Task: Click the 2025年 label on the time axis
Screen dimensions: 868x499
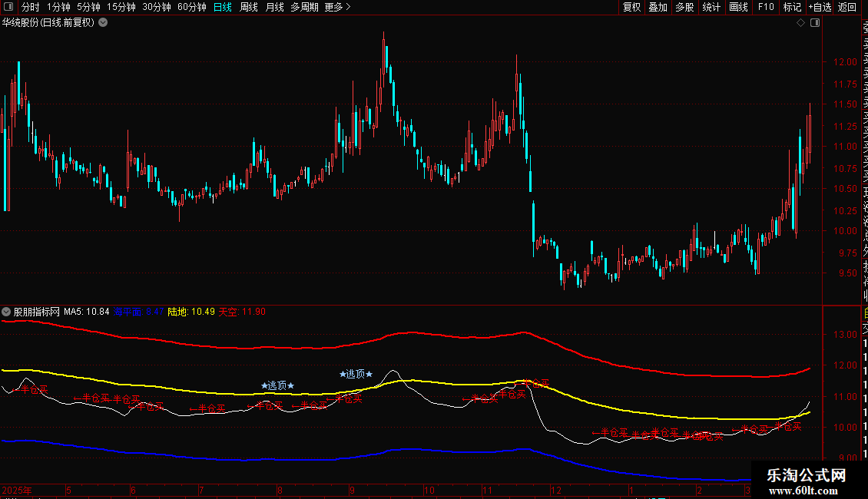Action: coord(17,490)
